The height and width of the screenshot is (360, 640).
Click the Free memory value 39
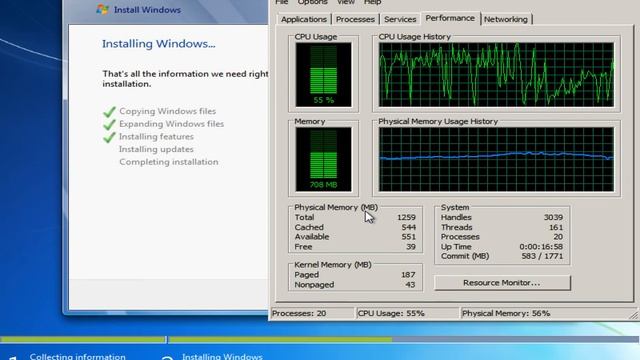411,247
